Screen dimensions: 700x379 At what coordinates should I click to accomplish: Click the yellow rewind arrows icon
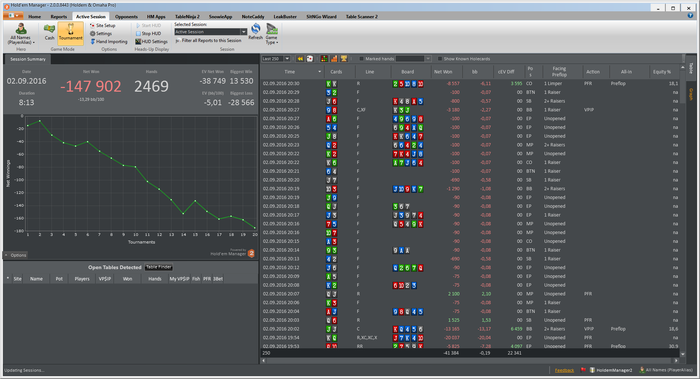tap(300, 59)
